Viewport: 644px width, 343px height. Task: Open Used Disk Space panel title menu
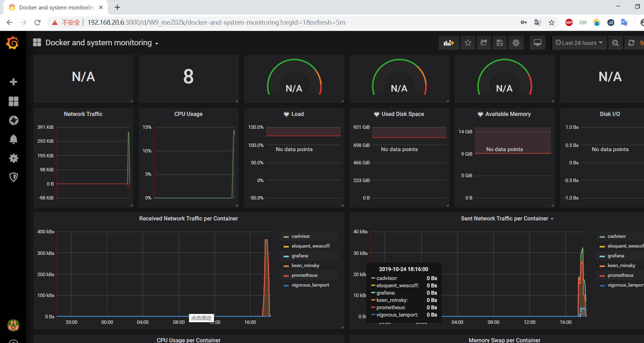[x=403, y=114]
